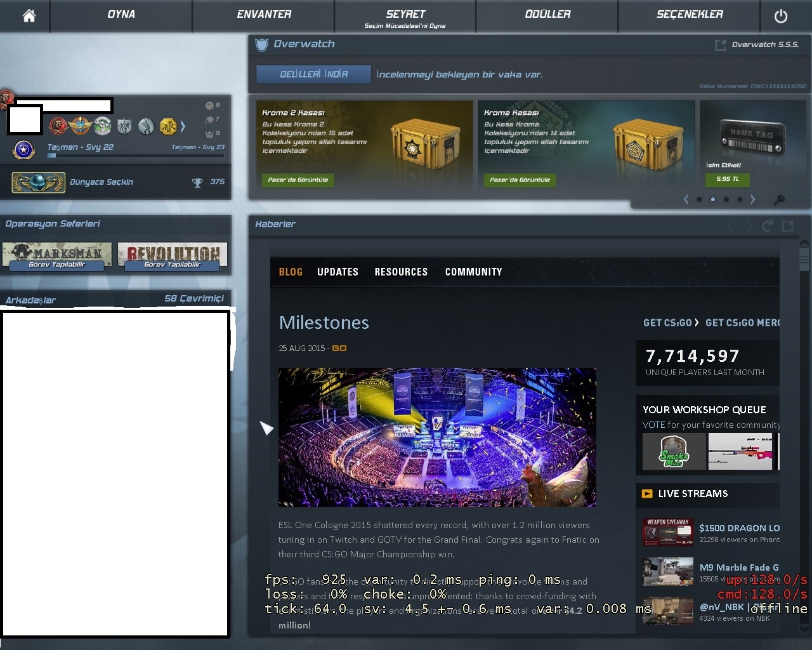Go to previous store carousel page

[686, 199]
